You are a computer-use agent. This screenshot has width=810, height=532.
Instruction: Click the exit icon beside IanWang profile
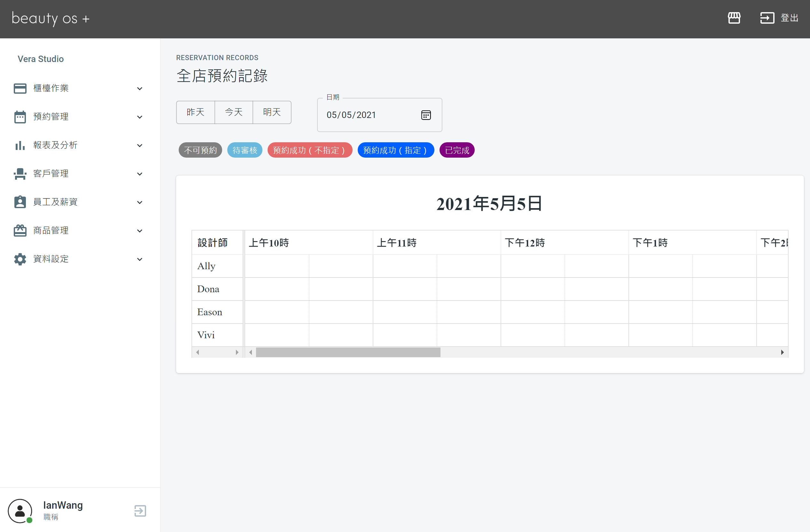click(140, 511)
